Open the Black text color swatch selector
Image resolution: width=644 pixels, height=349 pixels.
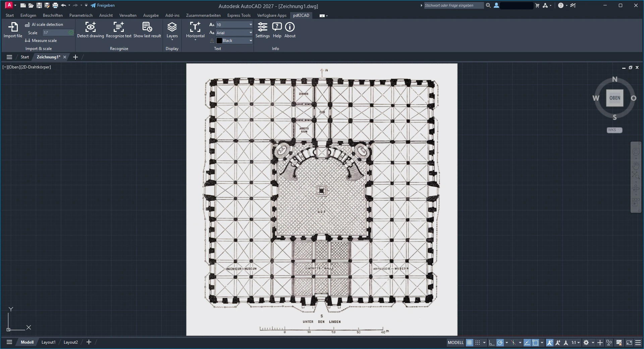[x=234, y=41]
